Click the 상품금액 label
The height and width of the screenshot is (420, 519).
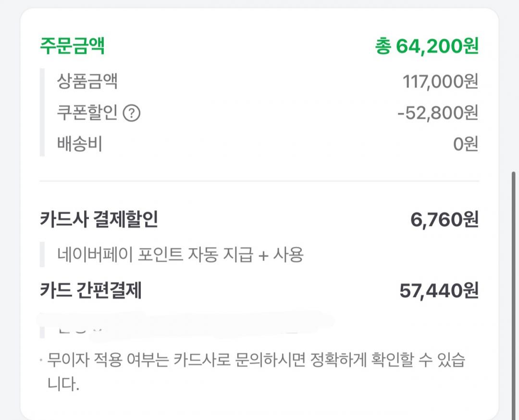[87, 81]
